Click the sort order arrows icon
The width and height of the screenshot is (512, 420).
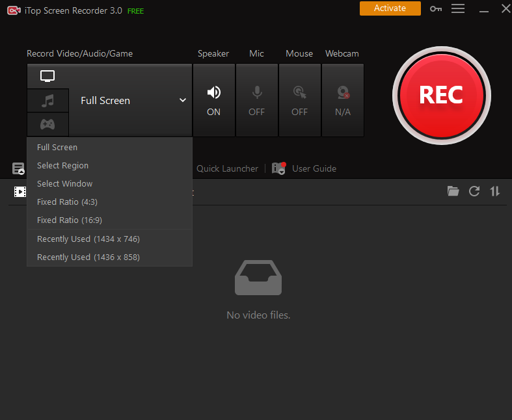(x=495, y=191)
